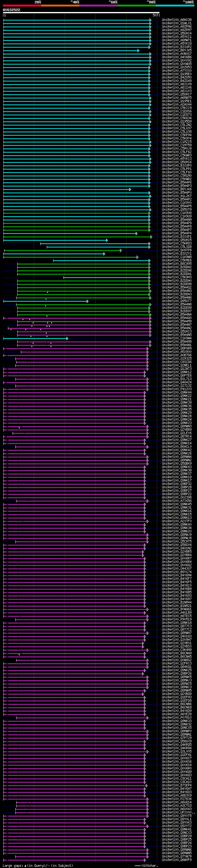
Task: Select label UniRef100_B5A4Q2
Action: (x=177, y=287)
